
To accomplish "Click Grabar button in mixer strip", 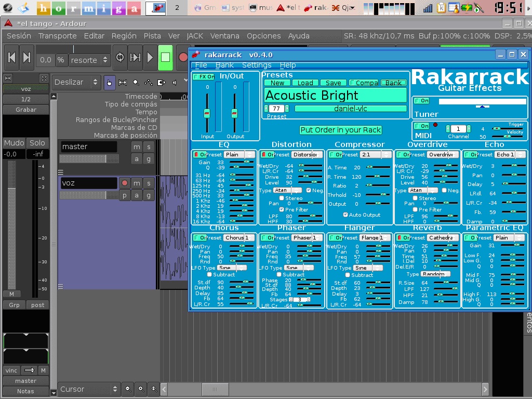I will [26, 110].
